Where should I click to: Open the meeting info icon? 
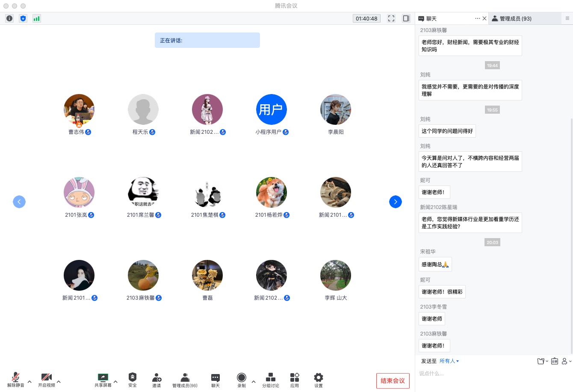pos(9,18)
